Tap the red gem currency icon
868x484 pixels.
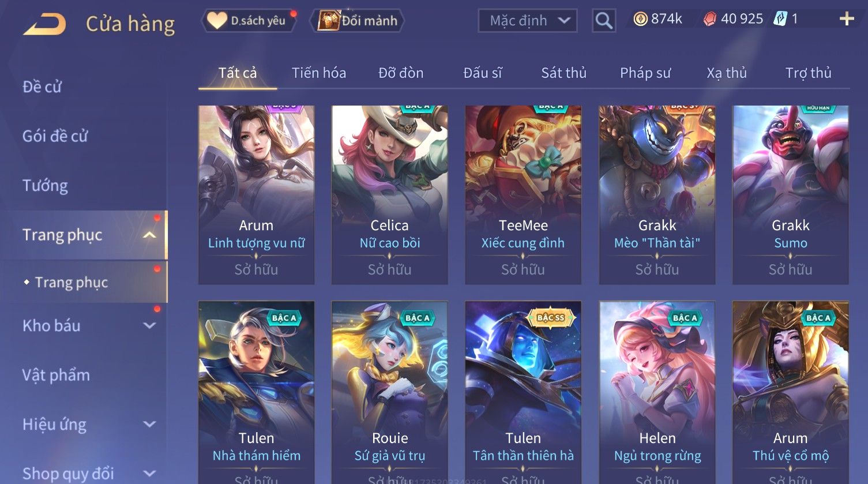[x=710, y=20]
